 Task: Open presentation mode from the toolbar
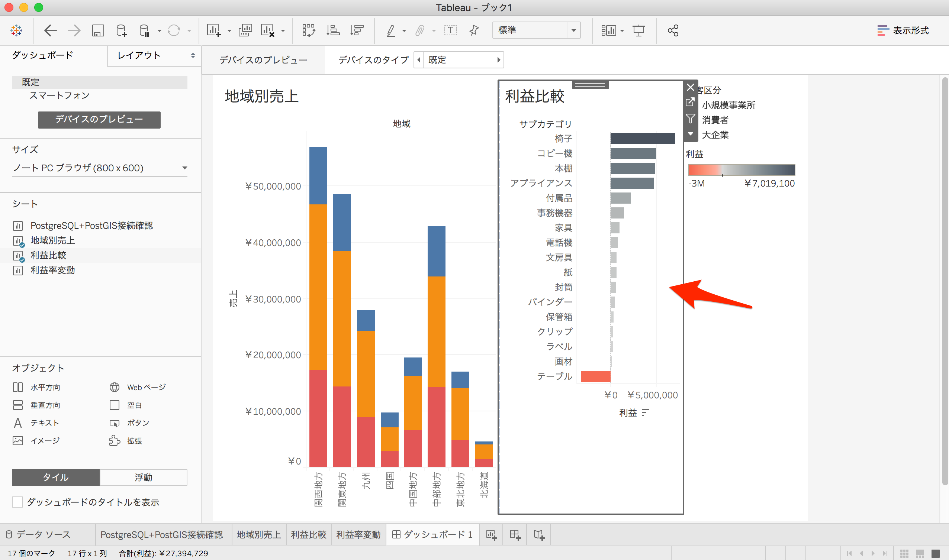[x=639, y=30]
